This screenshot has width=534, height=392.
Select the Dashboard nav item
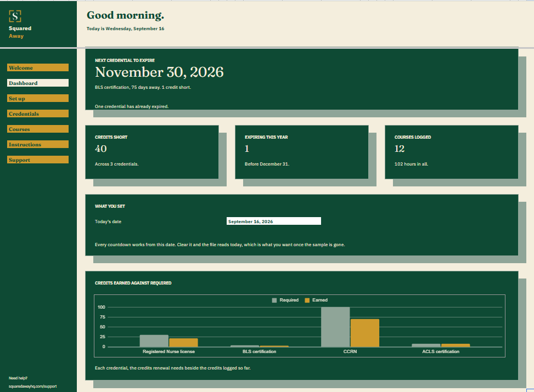38,83
